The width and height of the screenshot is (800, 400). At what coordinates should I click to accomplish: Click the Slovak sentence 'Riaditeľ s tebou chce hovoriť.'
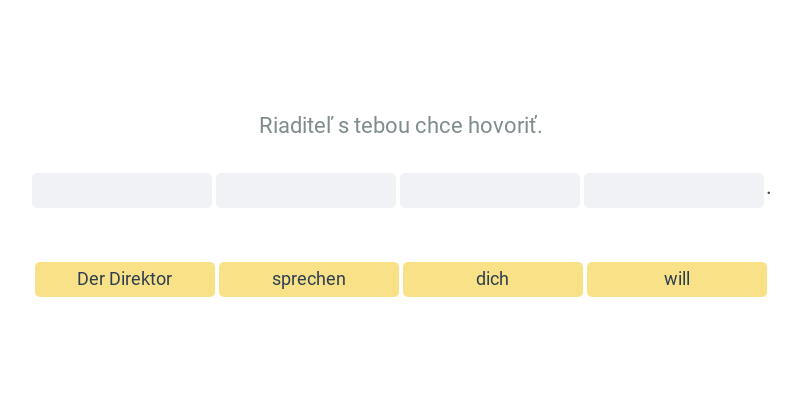click(401, 126)
